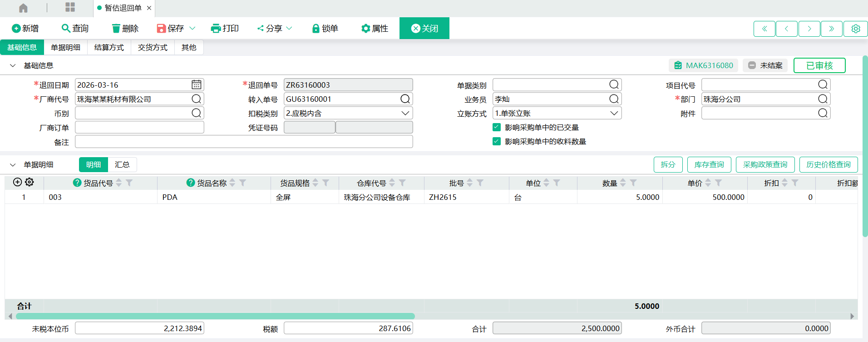Collapse the 基础信息 section
The width and height of the screenshot is (868, 342).
[x=13, y=66]
